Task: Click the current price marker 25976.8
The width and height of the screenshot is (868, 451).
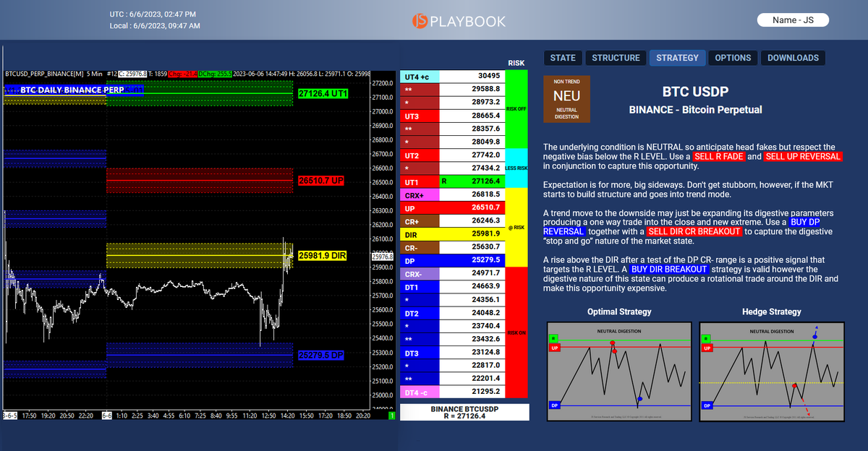Action: [x=382, y=256]
